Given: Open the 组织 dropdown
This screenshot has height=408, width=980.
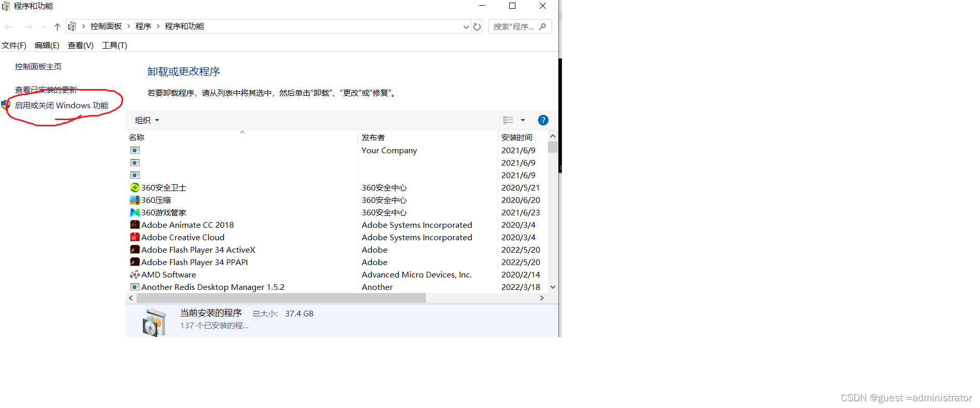Looking at the screenshot, I should (x=147, y=120).
